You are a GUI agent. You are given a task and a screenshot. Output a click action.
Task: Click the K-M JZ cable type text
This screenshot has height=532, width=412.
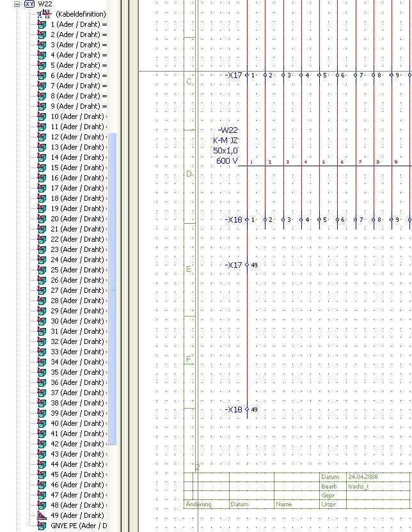coord(226,140)
